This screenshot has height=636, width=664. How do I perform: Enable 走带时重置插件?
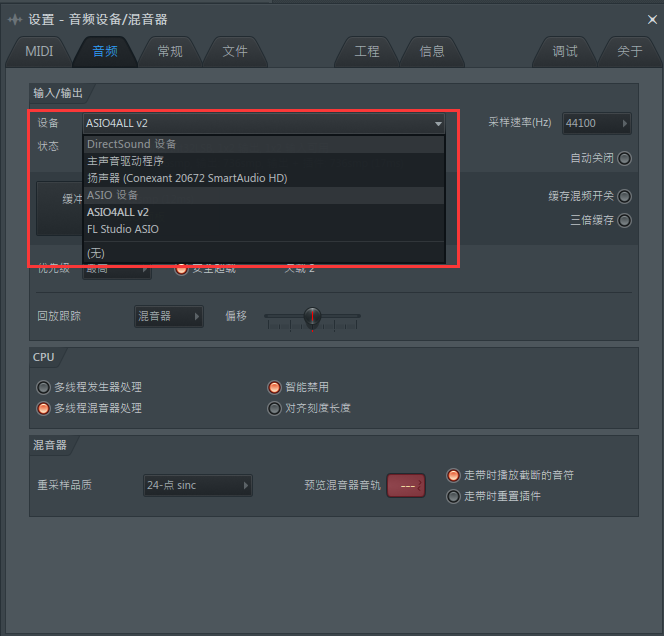[x=453, y=496]
